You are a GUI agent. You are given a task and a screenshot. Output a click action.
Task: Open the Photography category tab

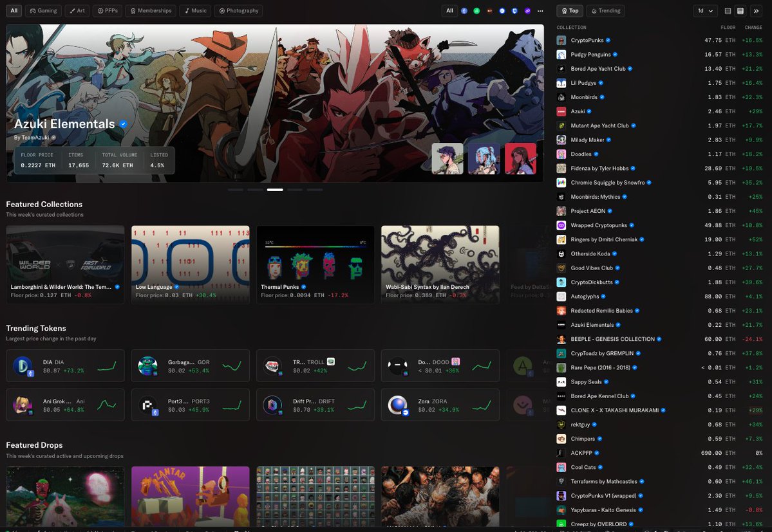[x=239, y=11]
